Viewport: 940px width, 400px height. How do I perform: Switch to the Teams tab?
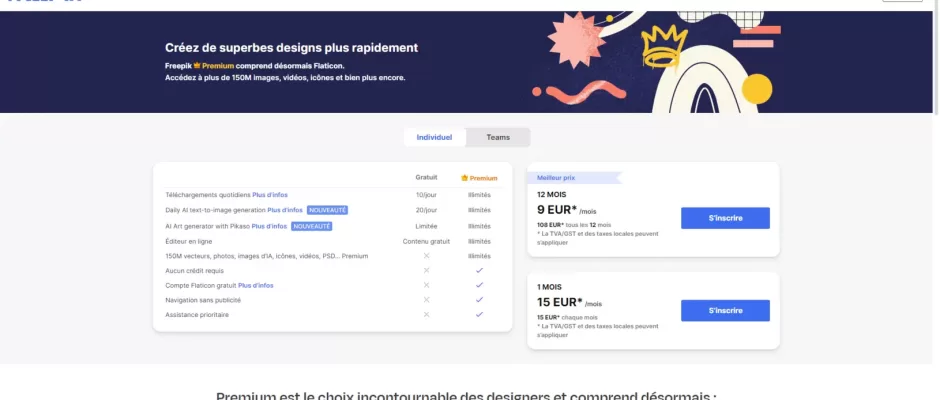coord(498,137)
